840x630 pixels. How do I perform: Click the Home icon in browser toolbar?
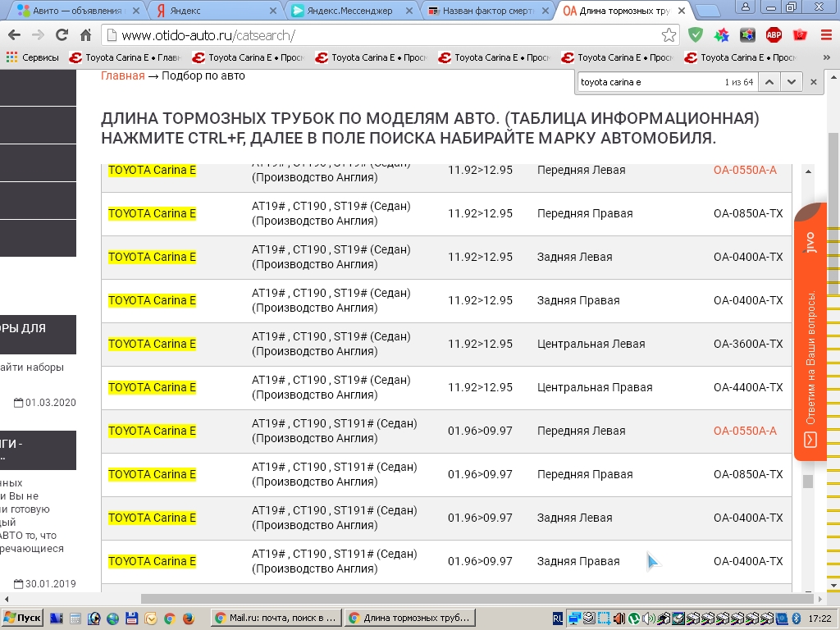pyautogui.click(x=85, y=35)
